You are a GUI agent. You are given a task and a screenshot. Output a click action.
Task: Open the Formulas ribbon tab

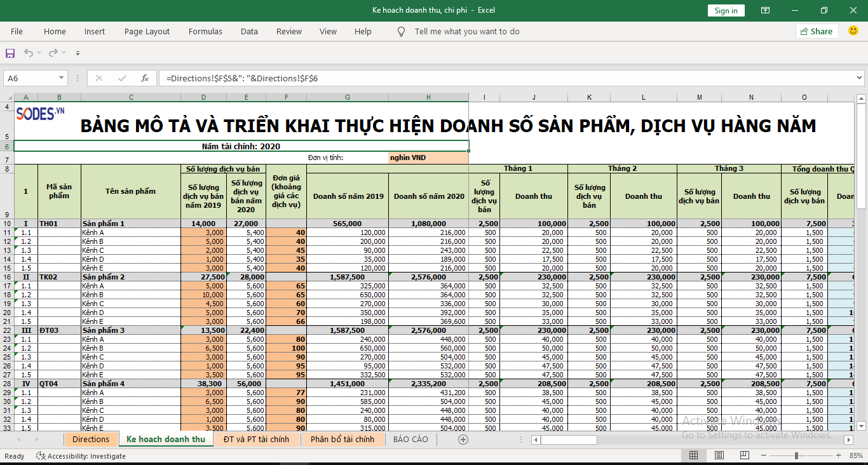(205, 31)
